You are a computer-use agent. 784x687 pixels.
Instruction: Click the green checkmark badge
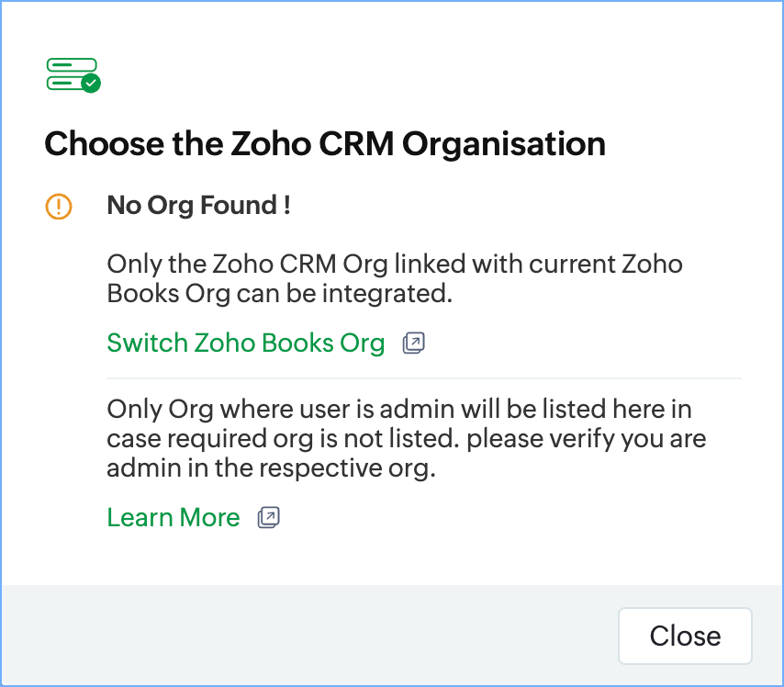point(90,84)
